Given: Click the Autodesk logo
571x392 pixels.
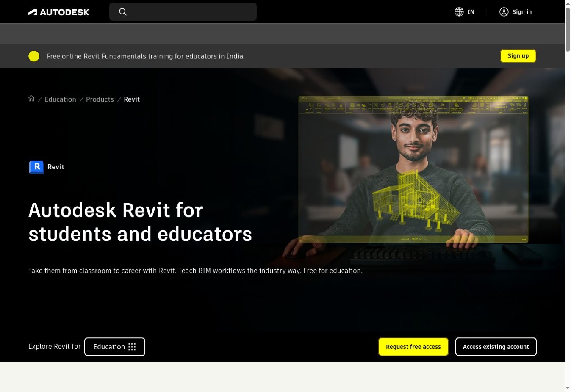Looking at the screenshot, I should tap(58, 12).
